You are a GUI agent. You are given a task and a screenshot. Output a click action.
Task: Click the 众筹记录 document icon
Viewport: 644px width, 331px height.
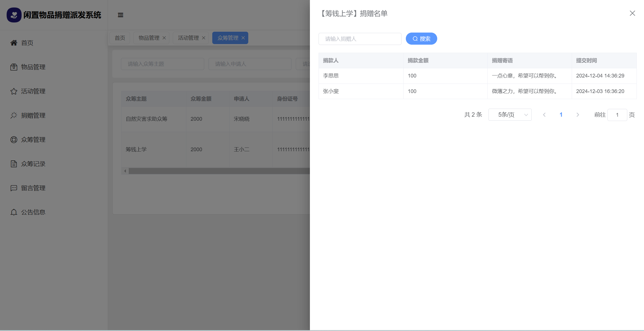(x=14, y=164)
